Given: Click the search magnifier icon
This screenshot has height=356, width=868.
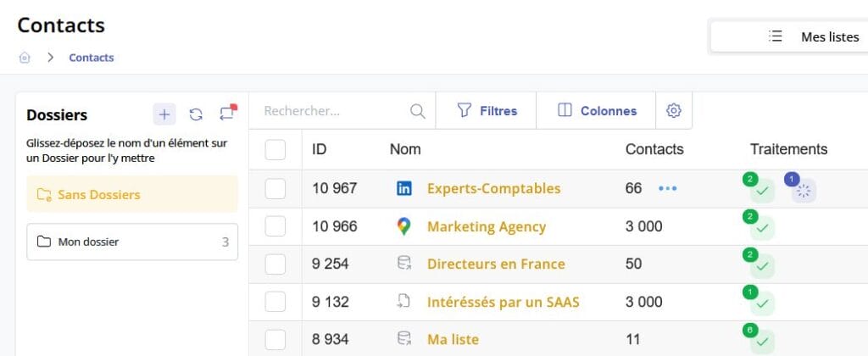Looking at the screenshot, I should coord(417,111).
